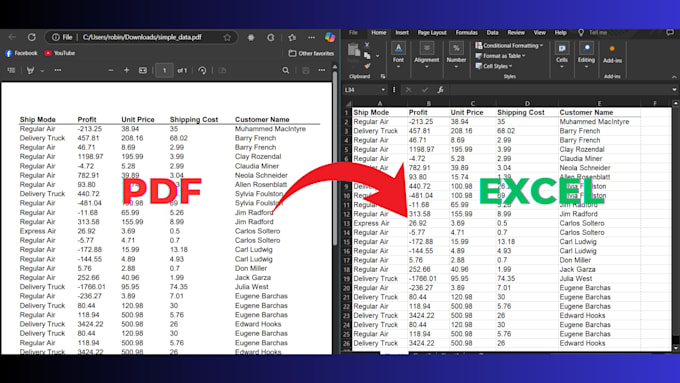Image resolution: width=680 pixels, height=383 pixels.
Task: Zoom out of the PDF
Action: [x=111, y=70]
